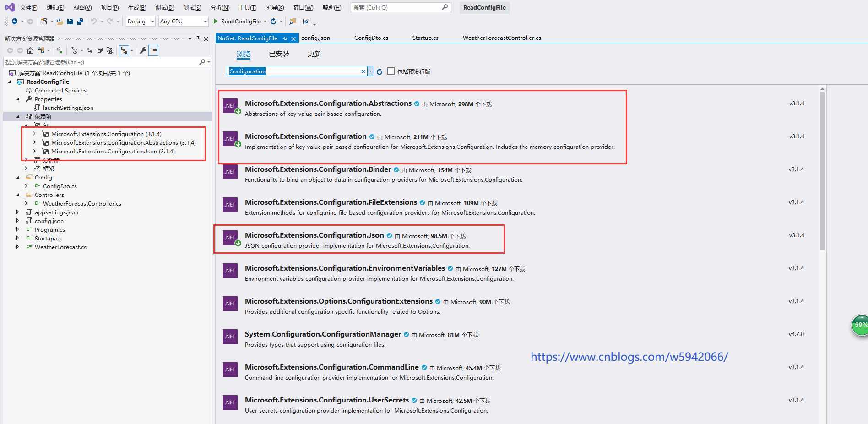Click the search magnifier in Solution Explorer search box
Image resolution: width=868 pixels, height=424 pixels.
pos(202,62)
